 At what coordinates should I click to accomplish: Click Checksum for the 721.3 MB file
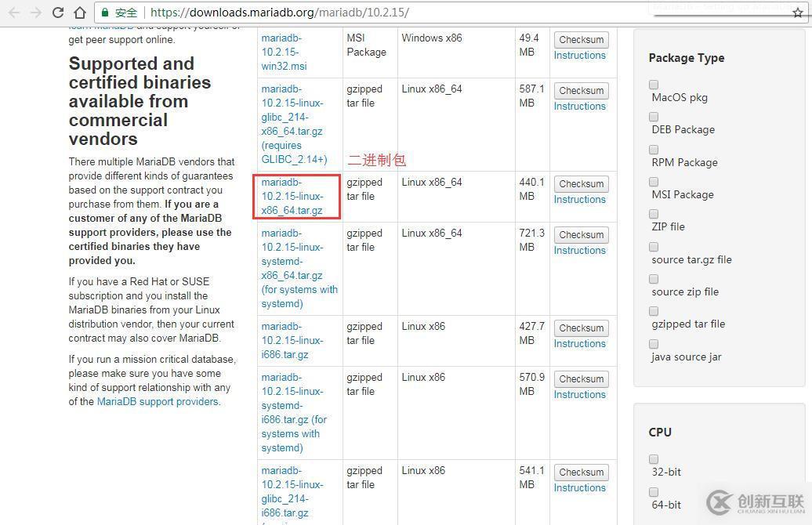click(581, 235)
